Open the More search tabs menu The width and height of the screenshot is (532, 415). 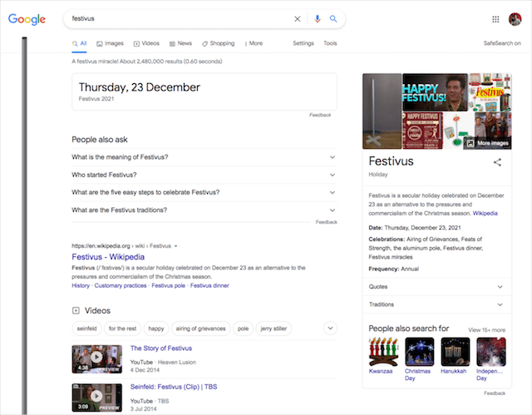coord(254,43)
